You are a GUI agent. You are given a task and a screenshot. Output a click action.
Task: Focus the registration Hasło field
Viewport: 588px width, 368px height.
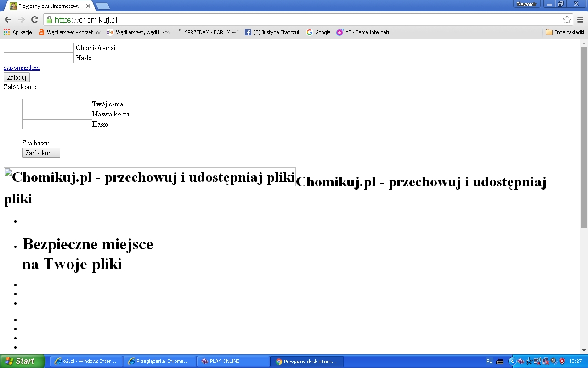[57, 124]
